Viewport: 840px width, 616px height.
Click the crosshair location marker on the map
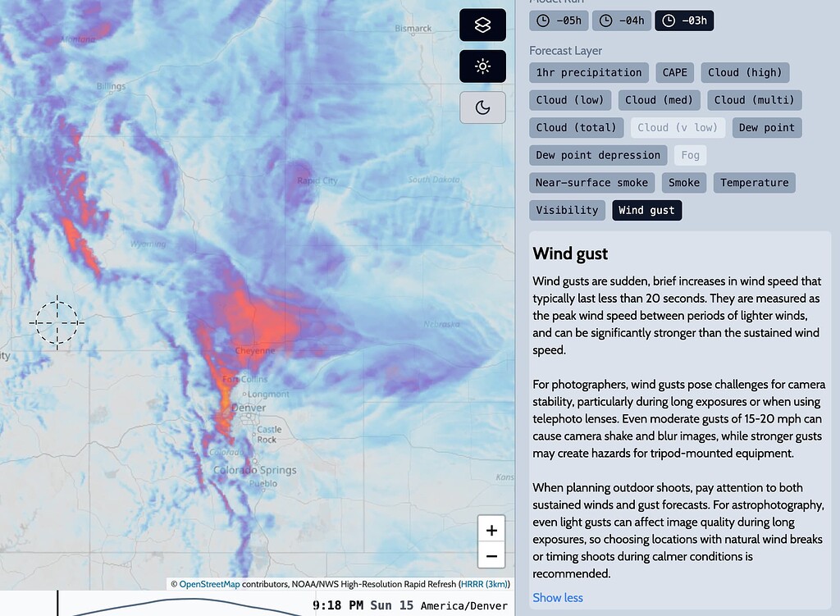pyautogui.click(x=57, y=323)
